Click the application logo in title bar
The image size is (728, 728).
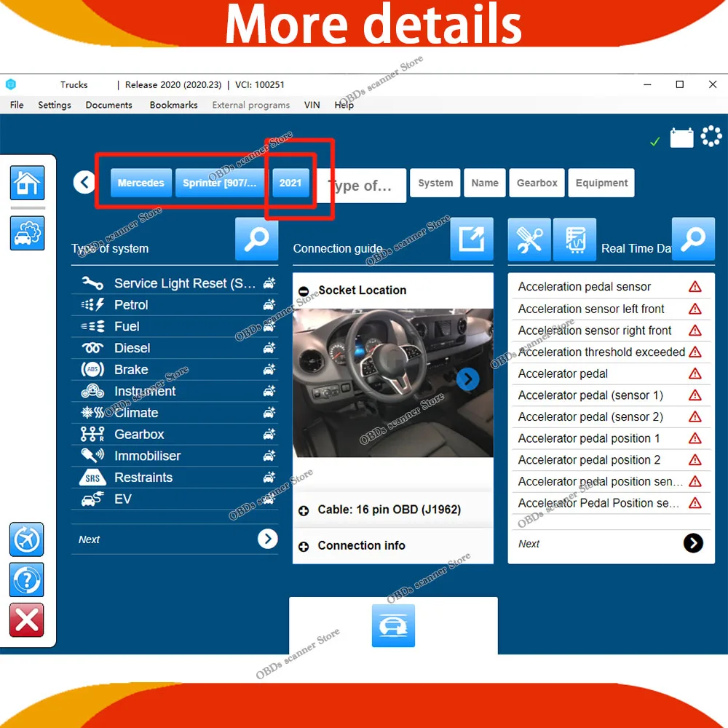11,84
